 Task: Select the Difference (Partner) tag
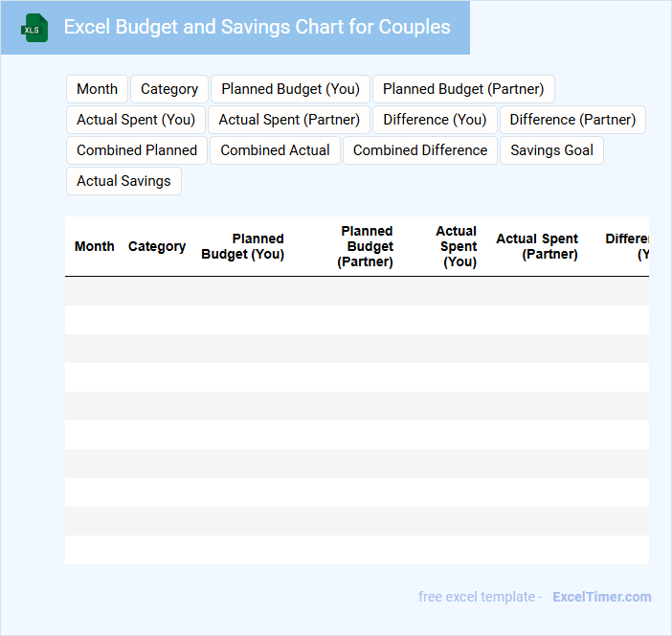572,120
